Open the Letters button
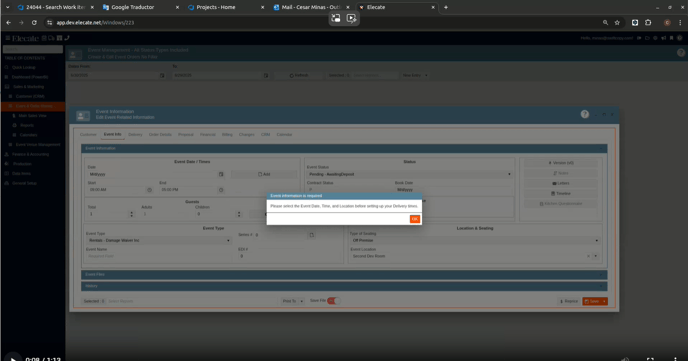This screenshot has width=688, height=361. tap(561, 183)
